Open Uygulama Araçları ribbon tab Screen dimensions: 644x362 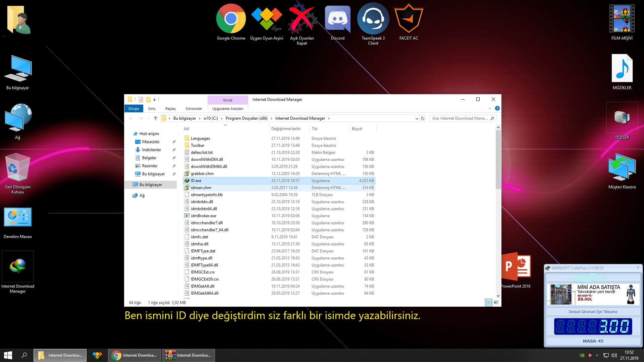[228, 109]
